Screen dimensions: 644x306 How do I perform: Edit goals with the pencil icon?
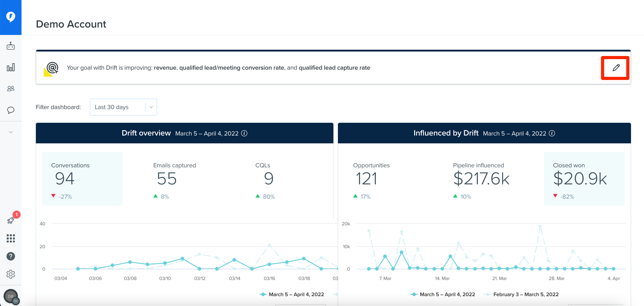pyautogui.click(x=616, y=68)
